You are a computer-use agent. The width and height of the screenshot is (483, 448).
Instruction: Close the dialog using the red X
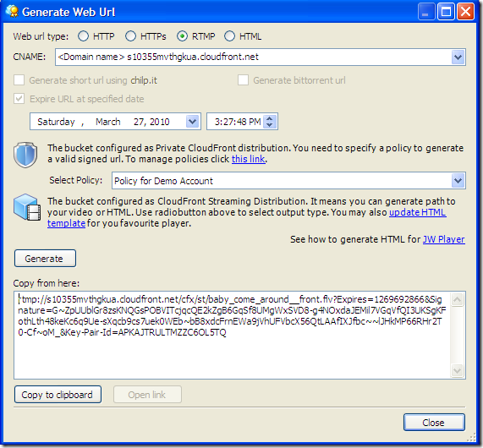point(465,12)
